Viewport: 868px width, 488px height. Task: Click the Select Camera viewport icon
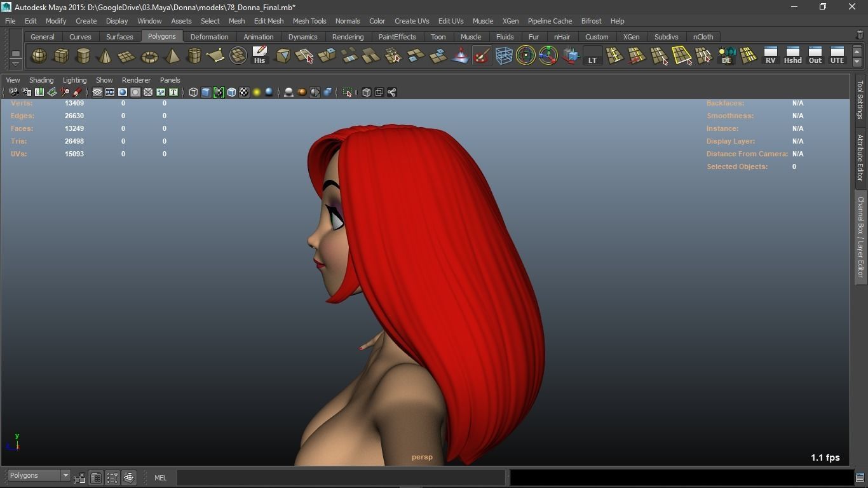[x=13, y=92]
